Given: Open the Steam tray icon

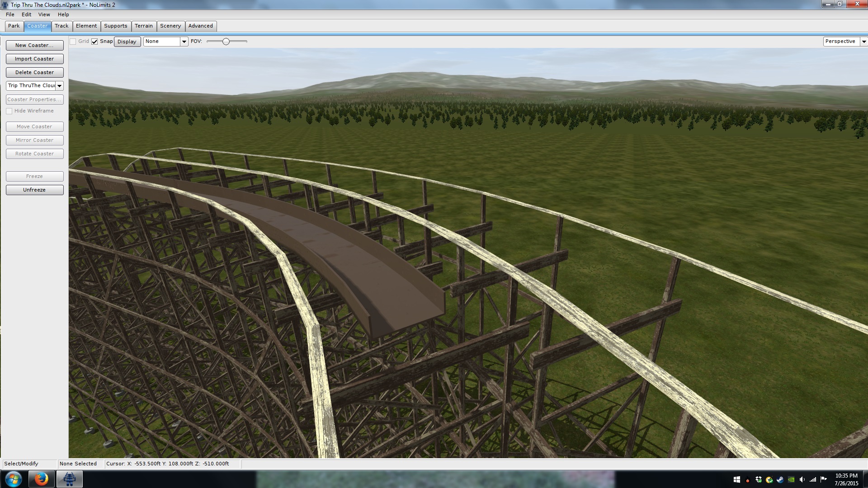Looking at the screenshot, I should click(780, 479).
